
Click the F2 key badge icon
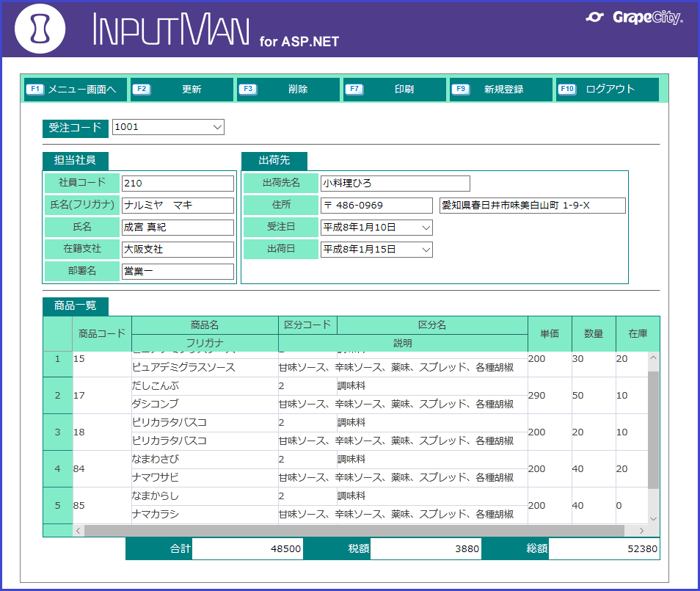tap(142, 89)
